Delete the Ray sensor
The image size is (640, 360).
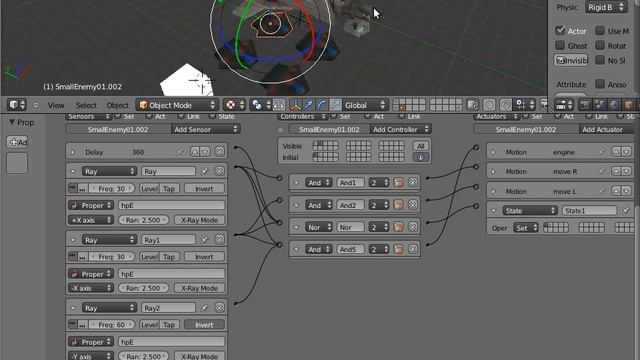(220, 171)
